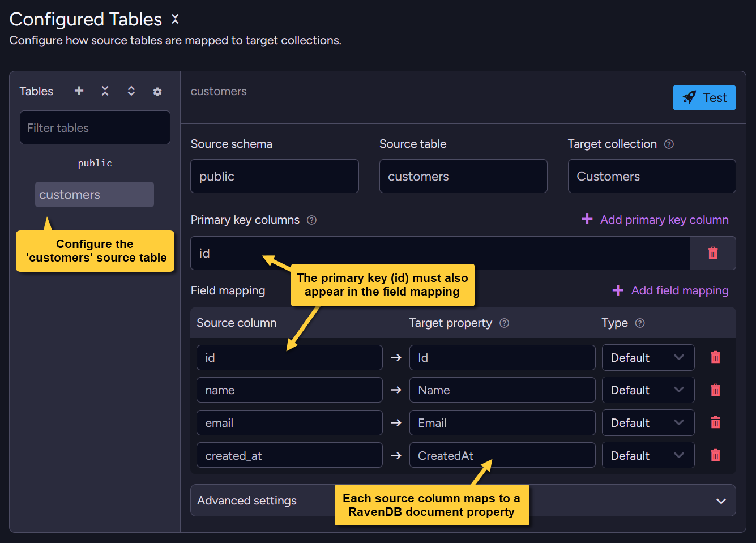Delete the created_at field mapping row
Viewport: 756px width, 543px height.
point(715,455)
